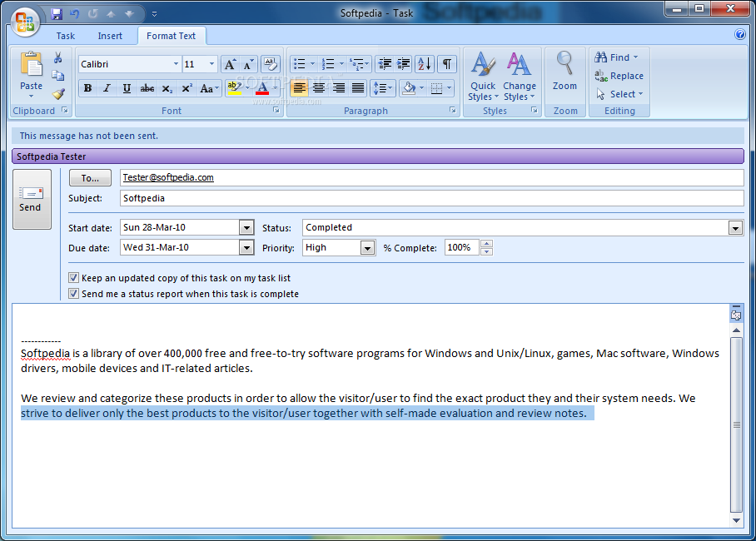Open the multilevel list options
Viewport: 756px width, 541px height.
pyautogui.click(x=359, y=63)
